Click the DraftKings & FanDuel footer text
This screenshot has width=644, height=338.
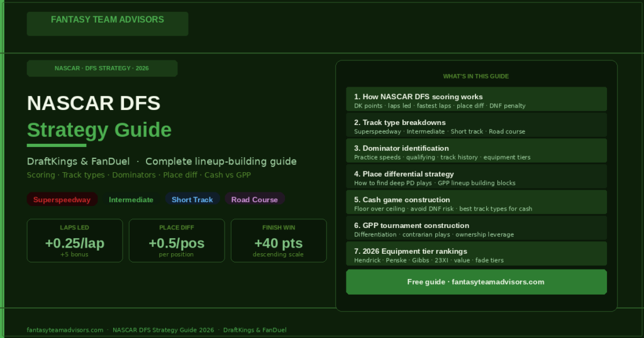(255, 330)
